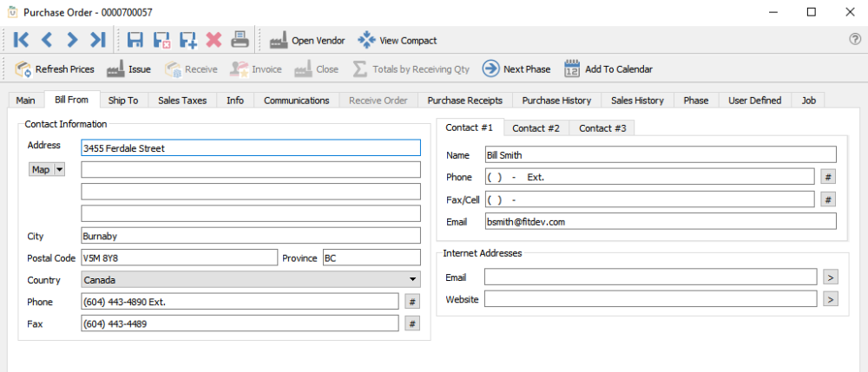This screenshot has width=868, height=372.
Task: Expand the Map dropdown arrow
Action: [x=60, y=170]
